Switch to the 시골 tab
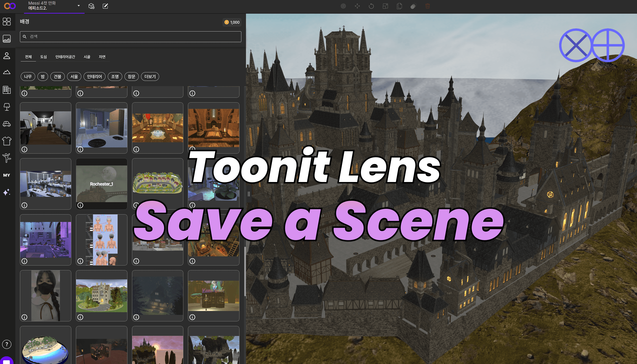The image size is (637, 364). point(87,57)
